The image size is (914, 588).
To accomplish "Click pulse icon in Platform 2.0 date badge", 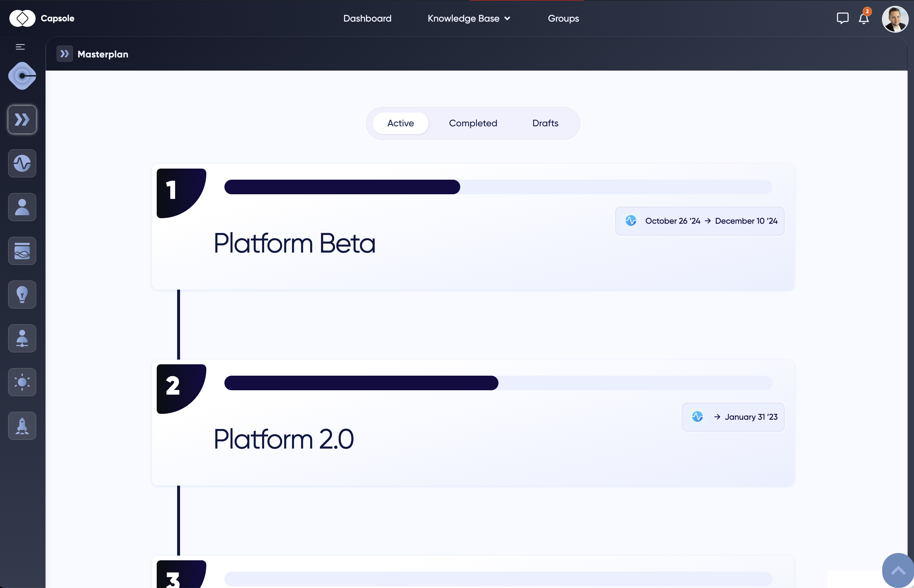I will coord(697,416).
